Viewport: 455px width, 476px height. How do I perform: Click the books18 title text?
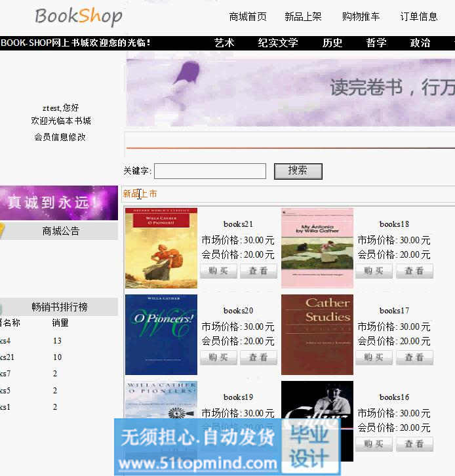pos(394,224)
